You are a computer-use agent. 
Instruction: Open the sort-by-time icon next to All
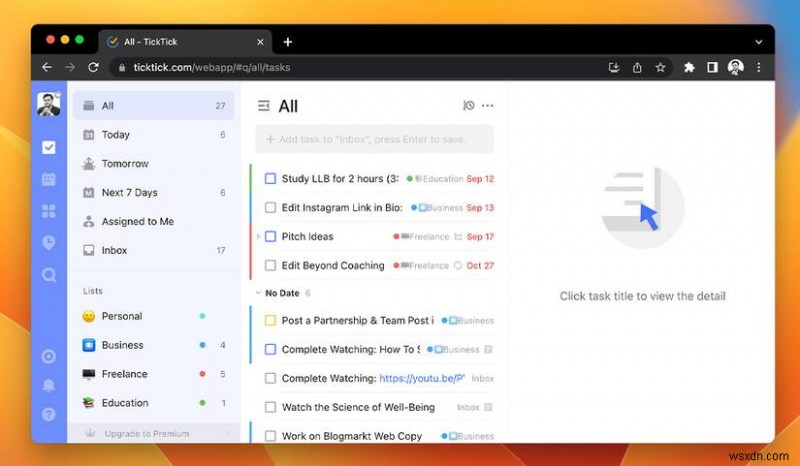click(x=468, y=105)
